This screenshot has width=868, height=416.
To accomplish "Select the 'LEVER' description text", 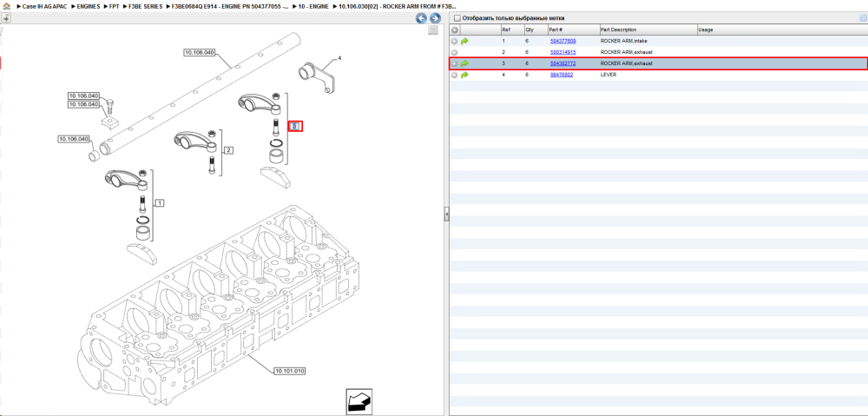I will pos(608,75).
